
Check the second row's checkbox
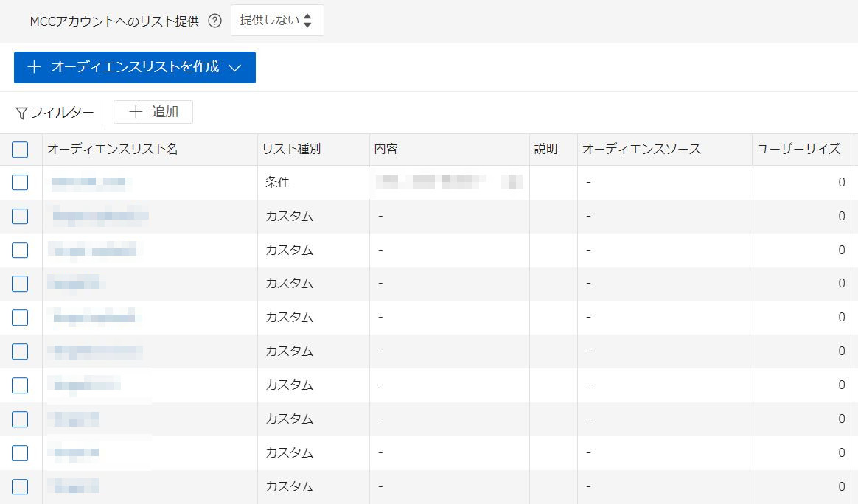click(x=20, y=216)
